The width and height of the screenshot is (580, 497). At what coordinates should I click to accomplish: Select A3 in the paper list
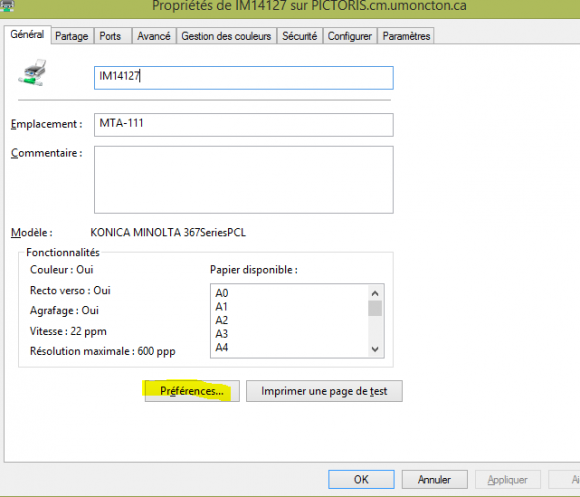222,334
